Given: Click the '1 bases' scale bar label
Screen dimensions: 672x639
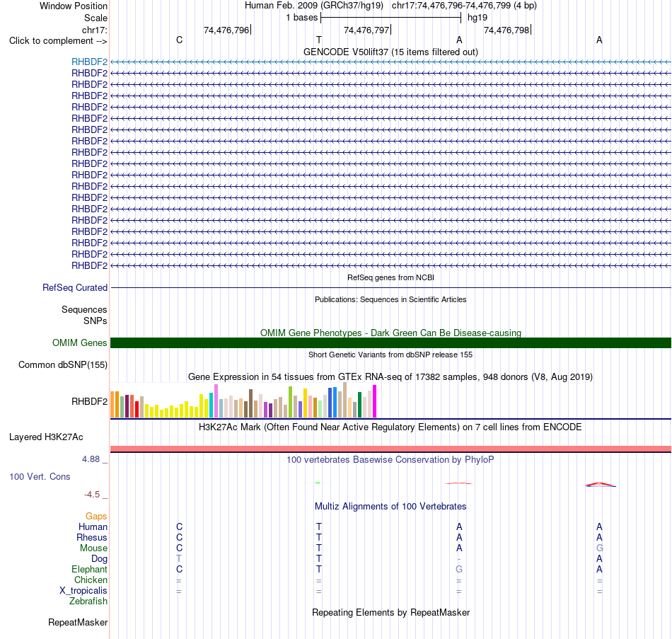Looking at the screenshot, I should pos(302,18).
